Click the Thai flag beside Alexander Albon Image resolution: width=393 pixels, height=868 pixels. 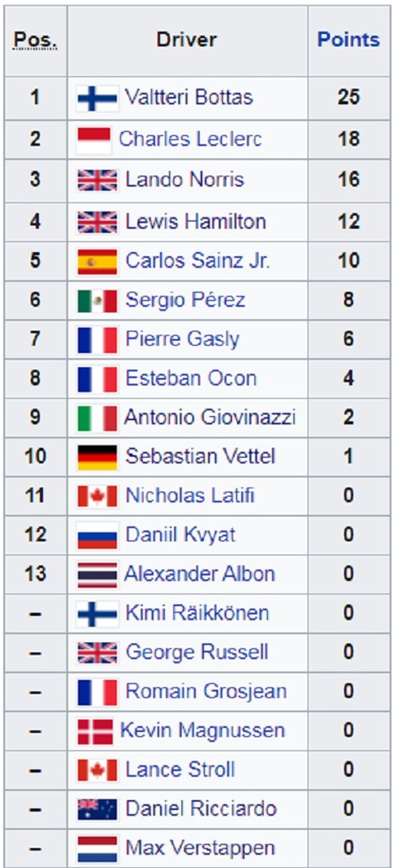pyautogui.click(x=98, y=575)
